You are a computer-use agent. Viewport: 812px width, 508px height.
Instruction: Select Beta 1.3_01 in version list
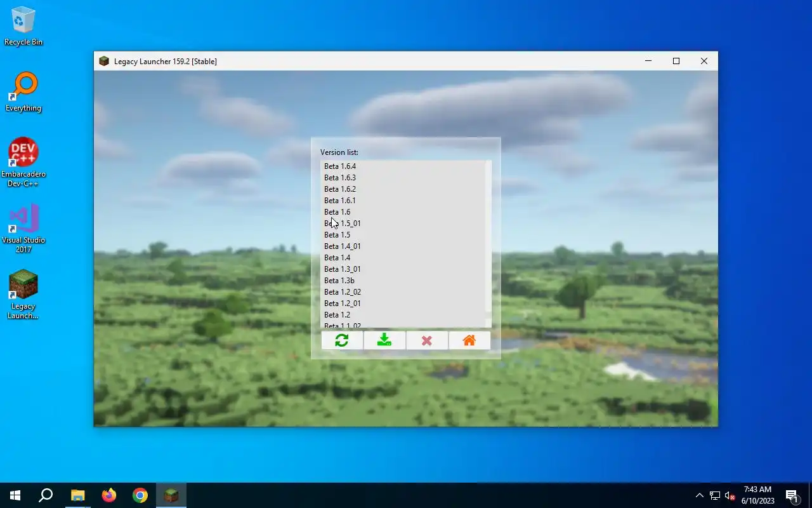pyautogui.click(x=403, y=269)
